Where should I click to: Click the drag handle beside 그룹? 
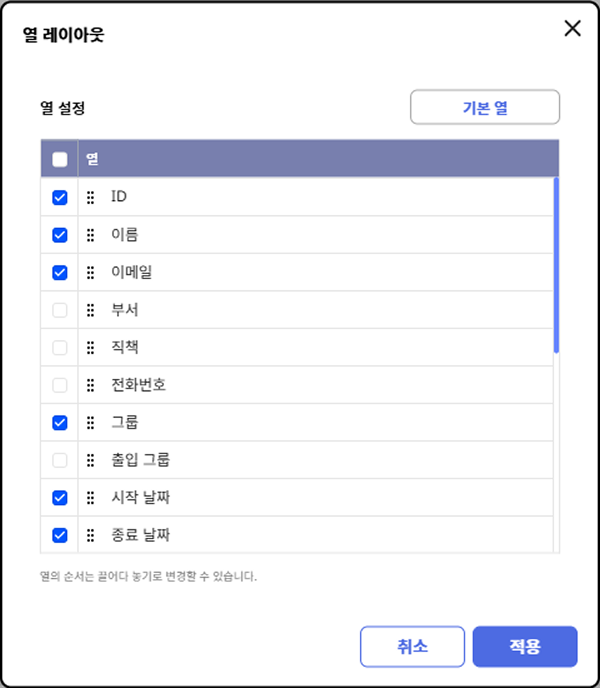click(x=90, y=422)
